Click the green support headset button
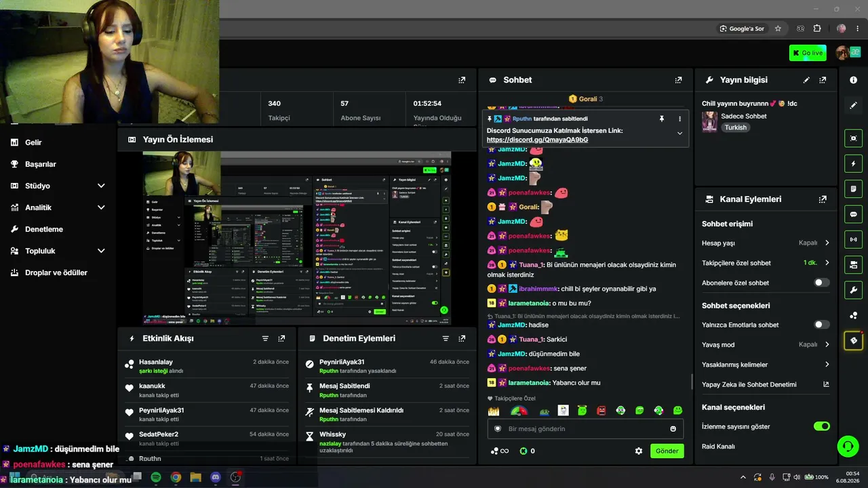The image size is (868, 488). tap(848, 446)
